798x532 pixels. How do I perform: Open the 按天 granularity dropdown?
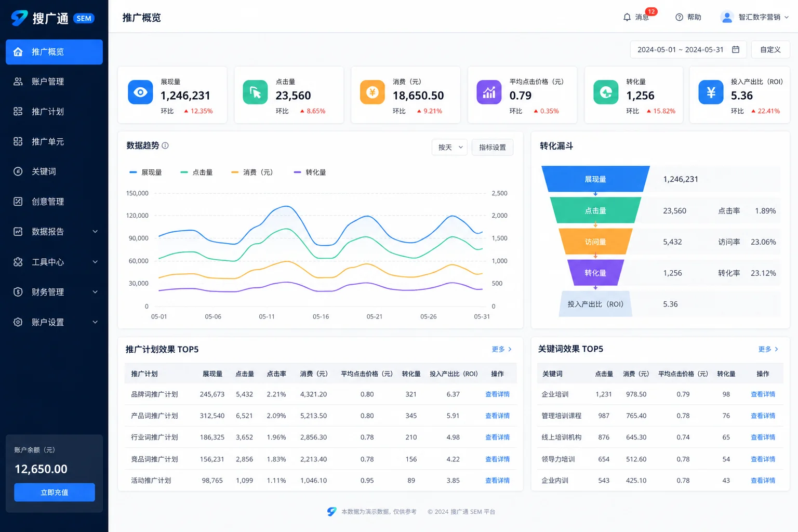tap(449, 148)
